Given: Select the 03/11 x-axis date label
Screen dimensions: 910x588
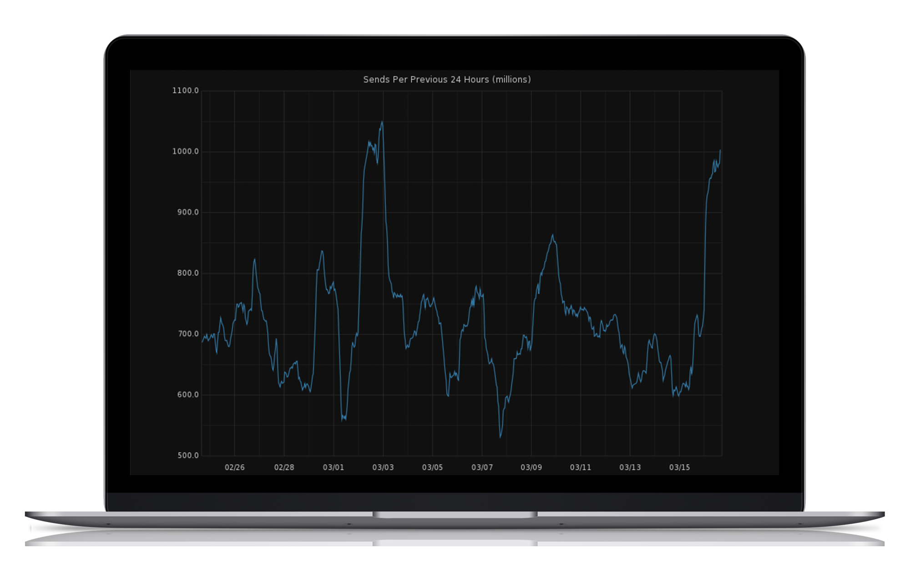Looking at the screenshot, I should click(x=581, y=467).
